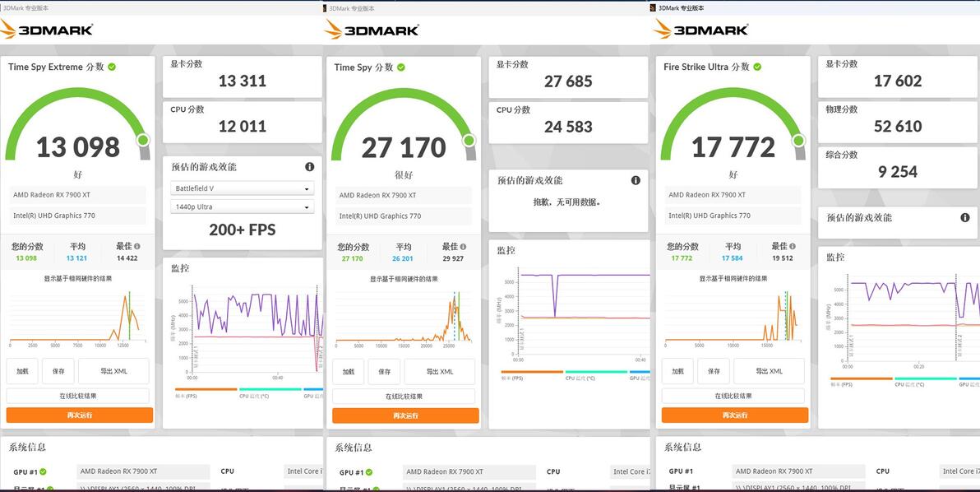Click the GPU #1 green status check in first window
The width and height of the screenshot is (980, 492).
point(43,472)
